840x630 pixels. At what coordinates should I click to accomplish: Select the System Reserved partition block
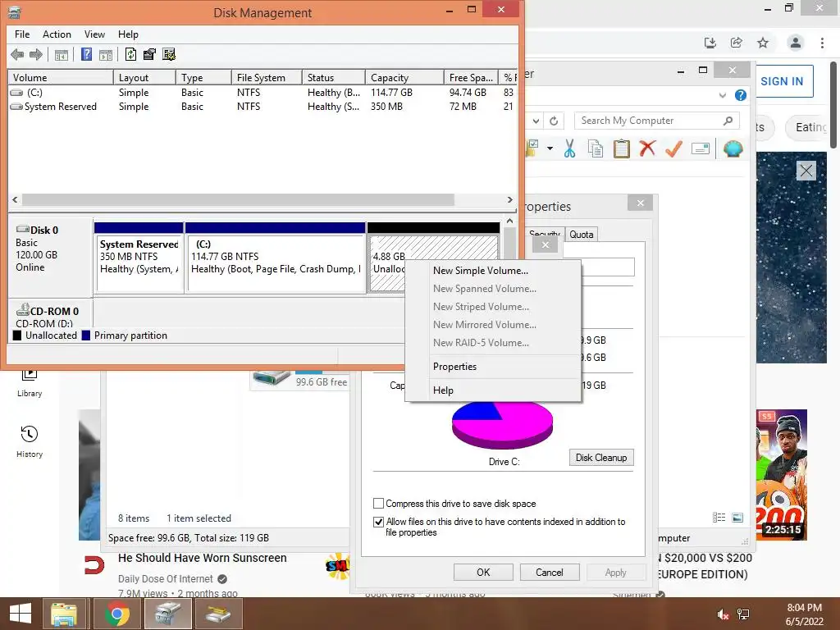point(139,258)
